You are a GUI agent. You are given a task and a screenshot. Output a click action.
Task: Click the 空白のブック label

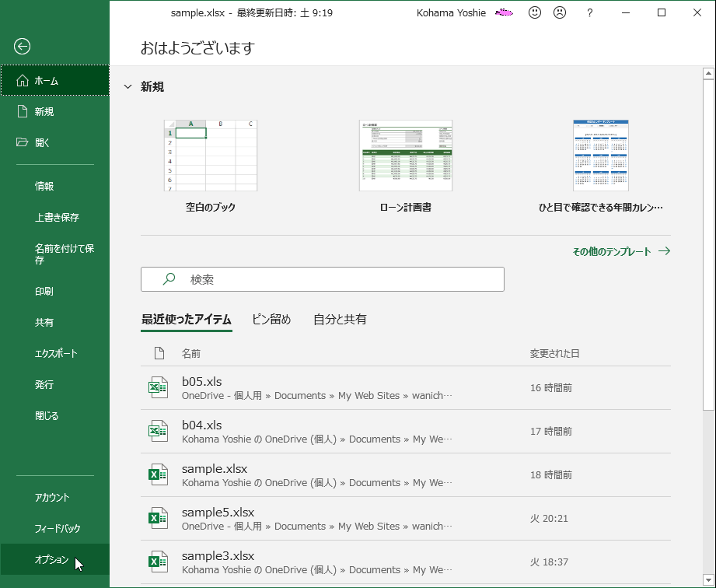(x=211, y=207)
